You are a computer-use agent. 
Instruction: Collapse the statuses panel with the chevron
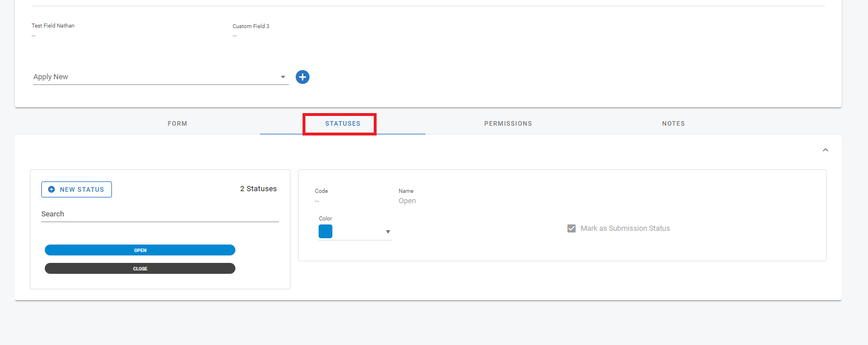826,150
